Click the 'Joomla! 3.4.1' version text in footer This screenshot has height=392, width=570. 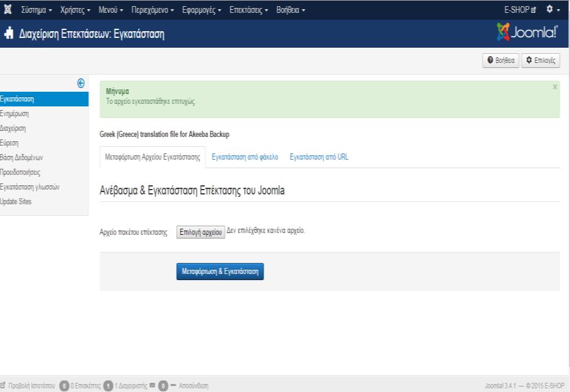point(500,385)
